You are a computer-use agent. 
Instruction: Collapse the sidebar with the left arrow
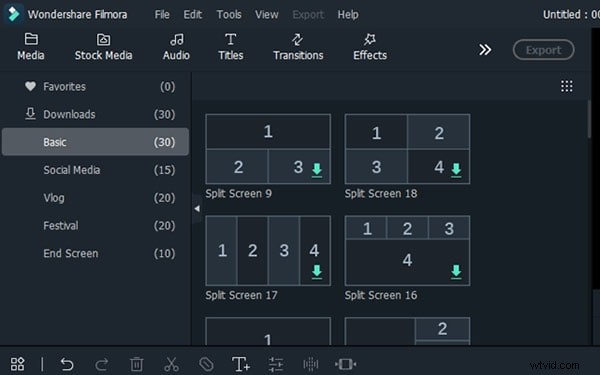click(197, 209)
